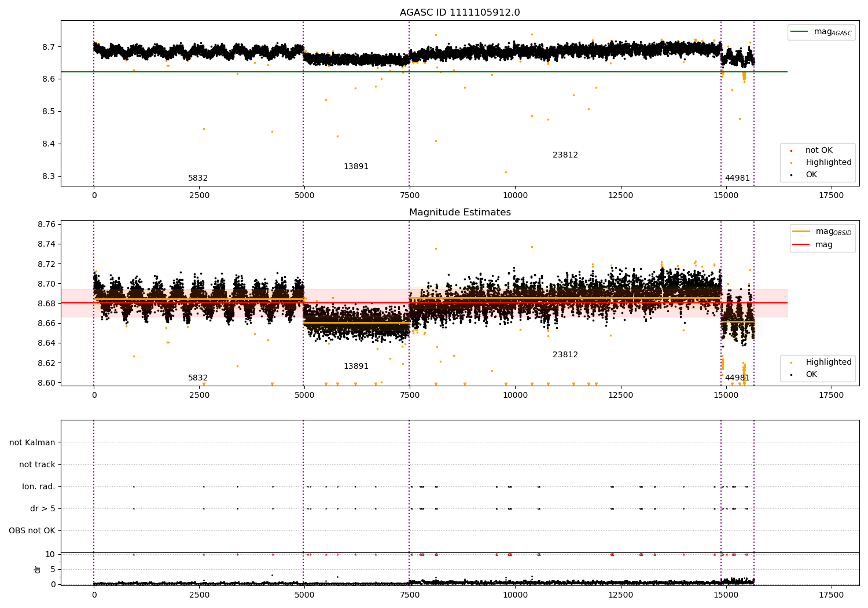Click the 44981 annotation in the top plot
Screen dimensions: 868x608
click(x=737, y=178)
